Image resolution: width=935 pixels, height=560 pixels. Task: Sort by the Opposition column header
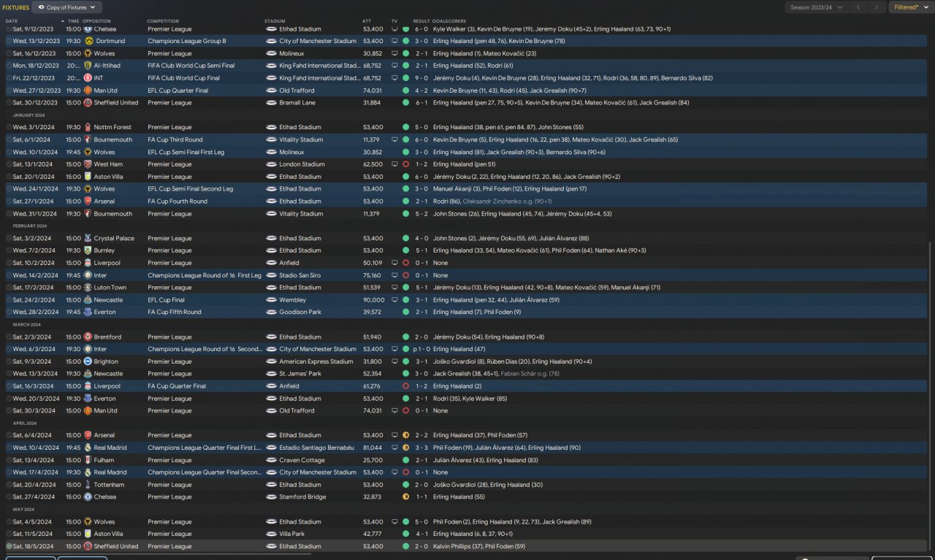(97, 21)
